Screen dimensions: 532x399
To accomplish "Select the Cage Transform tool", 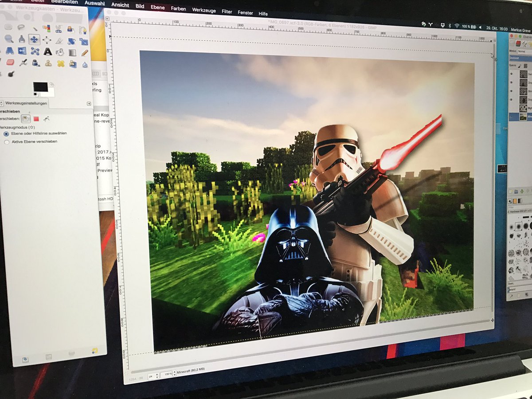I will coord(35,51).
